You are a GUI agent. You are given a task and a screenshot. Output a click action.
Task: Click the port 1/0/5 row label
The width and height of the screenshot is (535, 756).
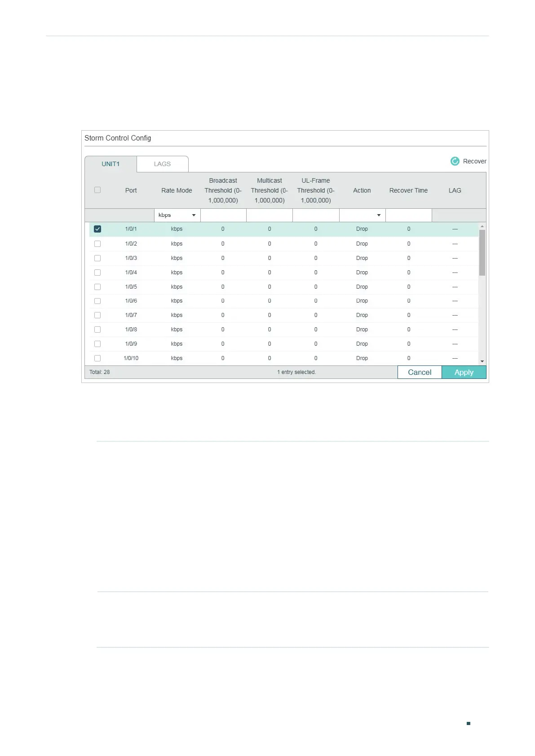pyautogui.click(x=131, y=287)
